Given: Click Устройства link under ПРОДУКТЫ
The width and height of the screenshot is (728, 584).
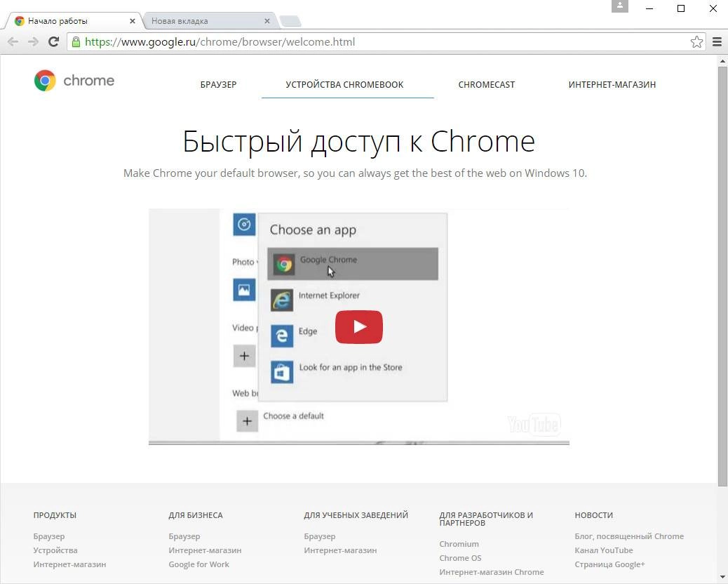Looking at the screenshot, I should tap(55, 550).
